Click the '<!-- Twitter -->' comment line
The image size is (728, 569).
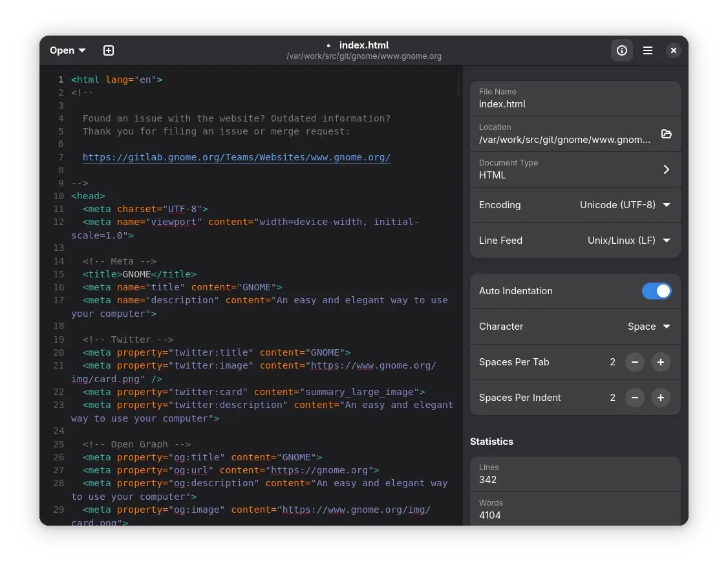tap(128, 339)
